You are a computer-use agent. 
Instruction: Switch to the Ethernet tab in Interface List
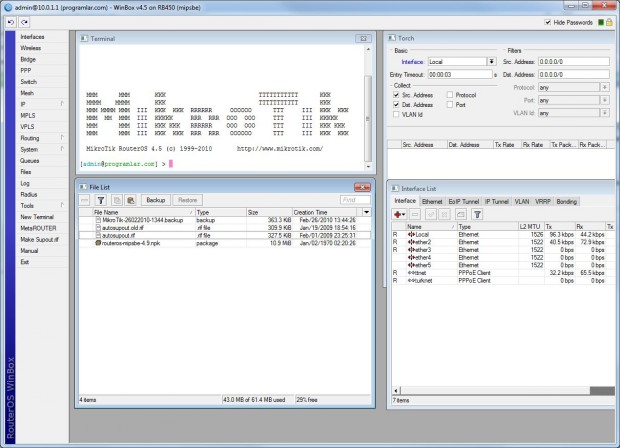tap(432, 202)
